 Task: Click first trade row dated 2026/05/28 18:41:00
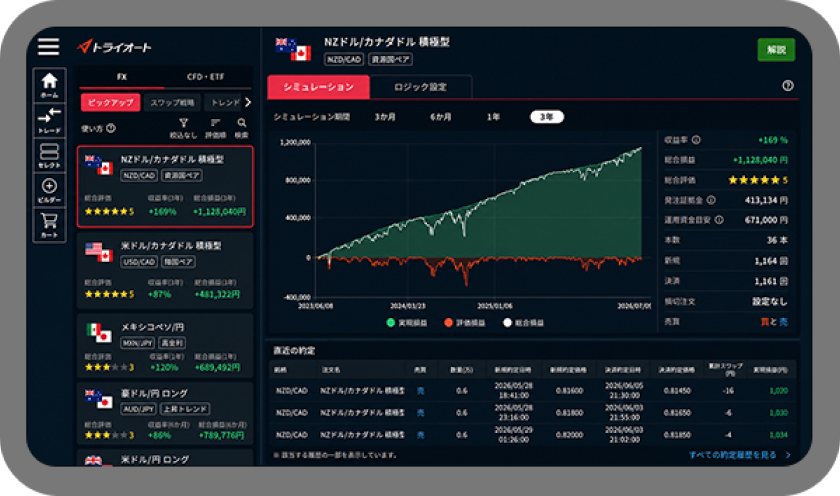(532, 390)
